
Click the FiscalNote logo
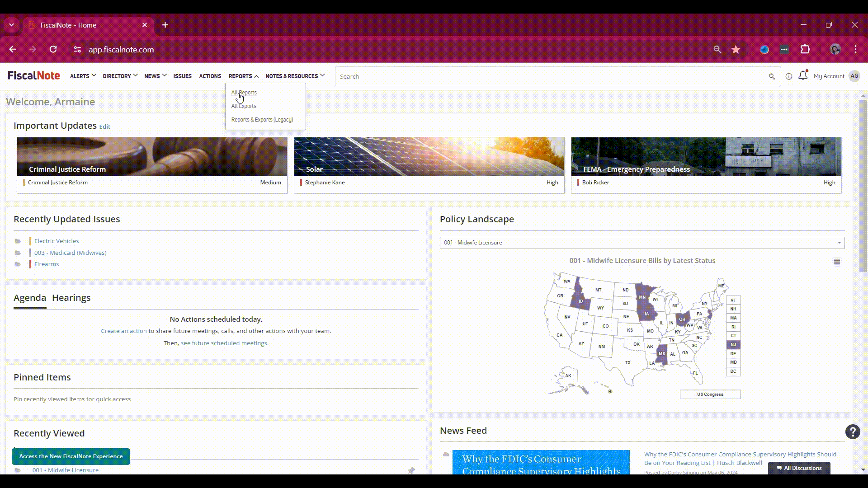pyautogui.click(x=34, y=76)
